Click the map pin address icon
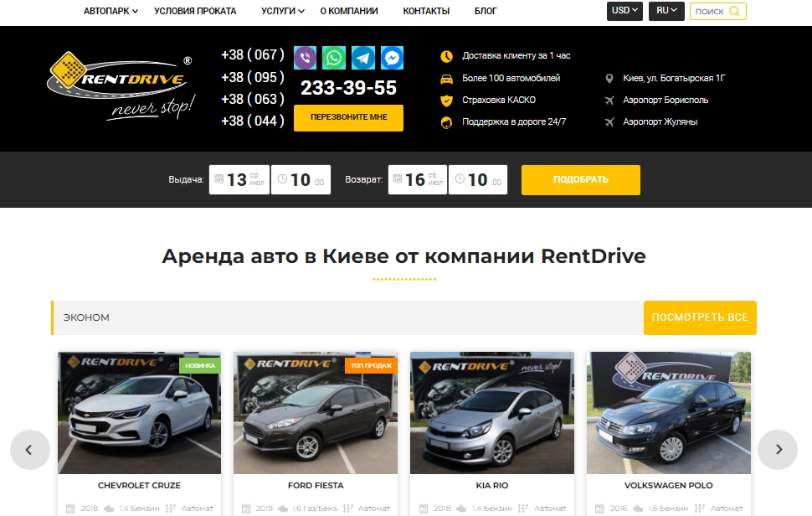Screen dimensions: 812x516 pos(609,79)
